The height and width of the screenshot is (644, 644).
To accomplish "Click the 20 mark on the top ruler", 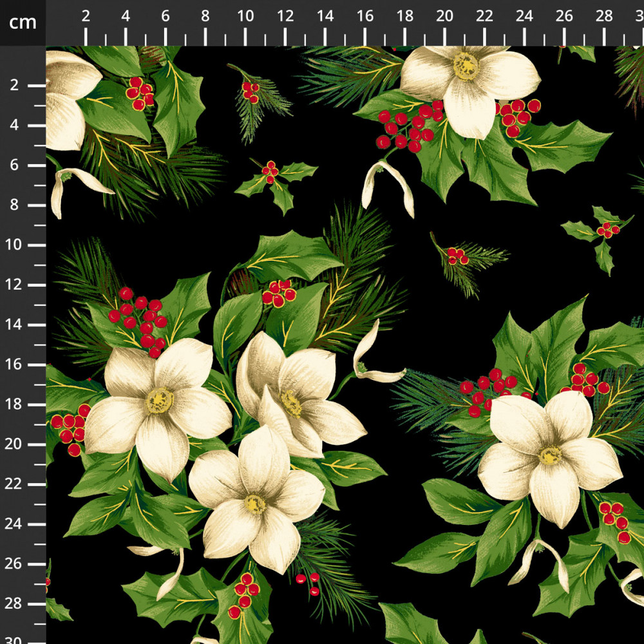I will pyautogui.click(x=444, y=17).
